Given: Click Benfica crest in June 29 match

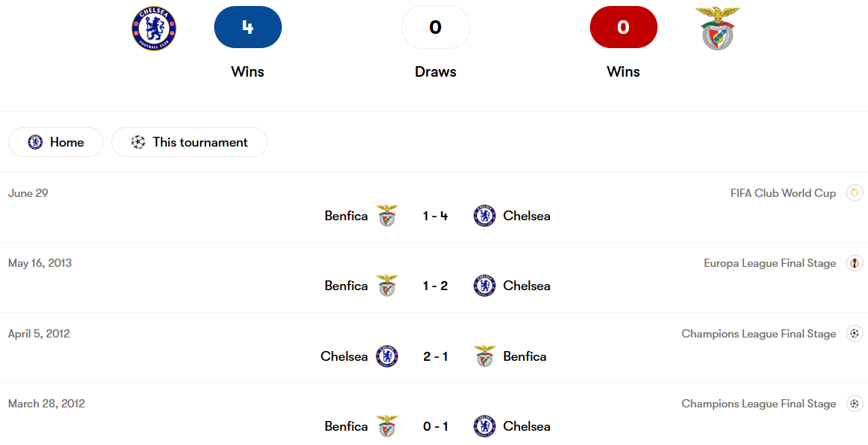Looking at the screenshot, I should point(387,216).
